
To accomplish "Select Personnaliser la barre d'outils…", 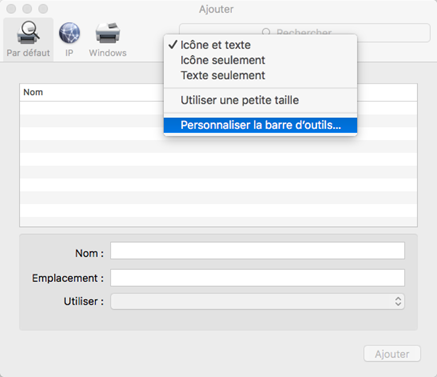I will coord(260,125).
